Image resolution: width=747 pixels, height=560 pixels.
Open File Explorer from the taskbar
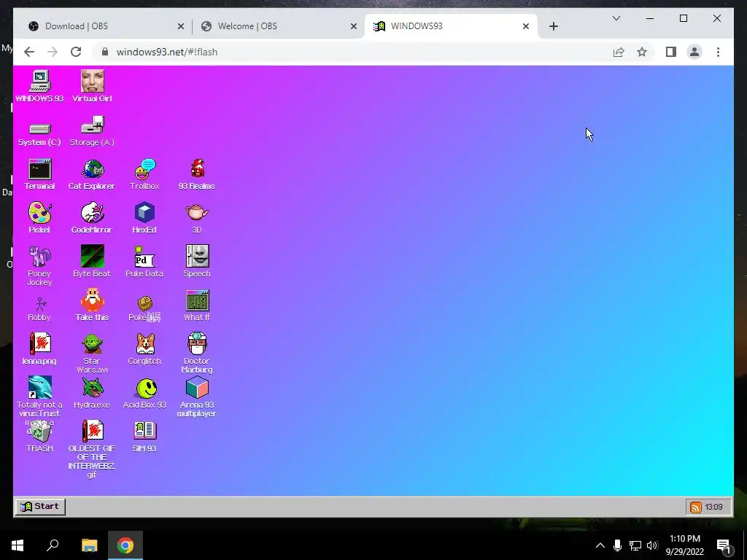[x=89, y=545]
